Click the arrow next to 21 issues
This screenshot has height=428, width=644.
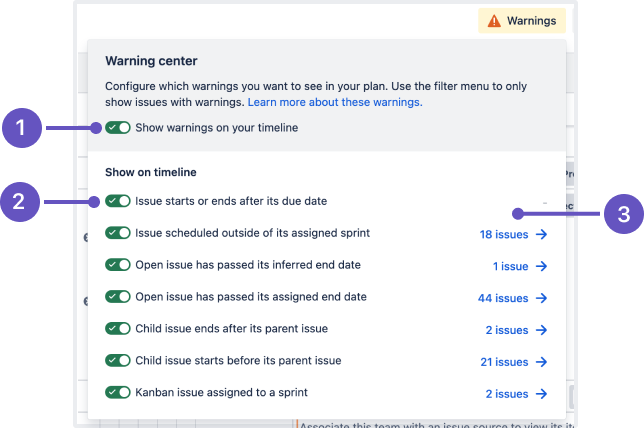coord(542,362)
